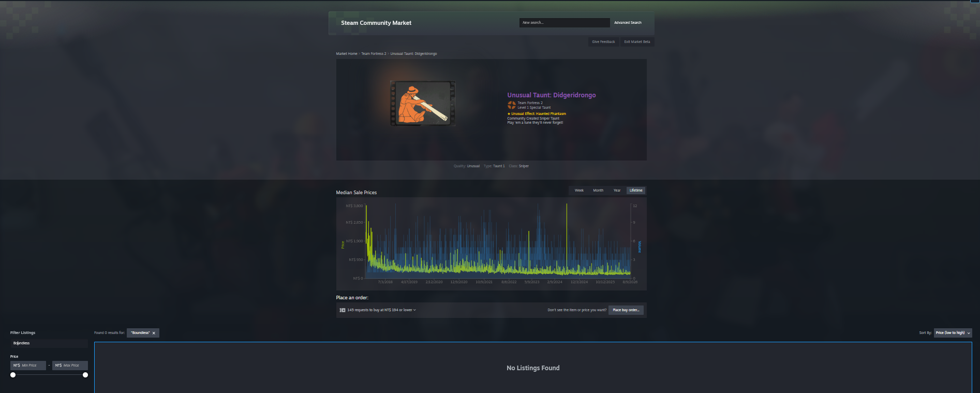This screenshot has height=393, width=980.
Task: Expand the 145 requests to buy dropdown
Action: coord(381,310)
